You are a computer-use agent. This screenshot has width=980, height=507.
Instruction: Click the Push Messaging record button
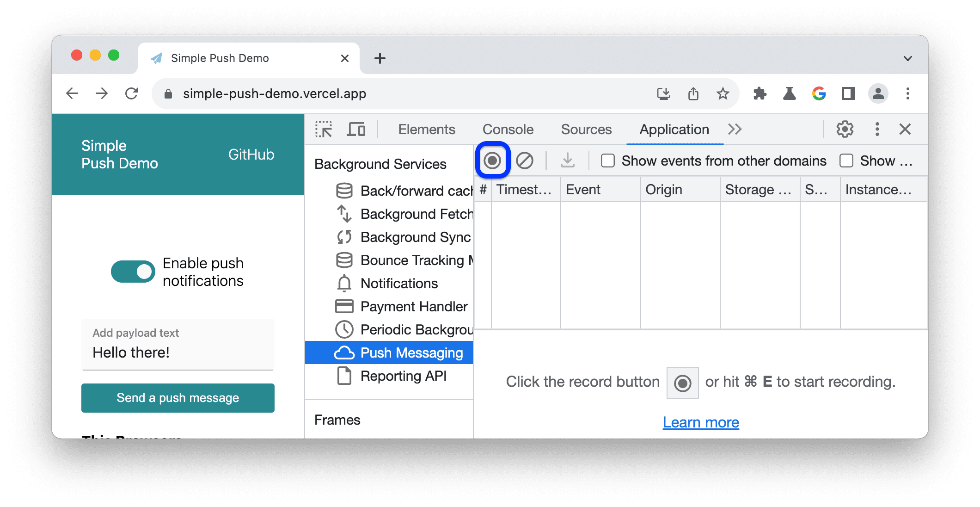click(x=493, y=161)
